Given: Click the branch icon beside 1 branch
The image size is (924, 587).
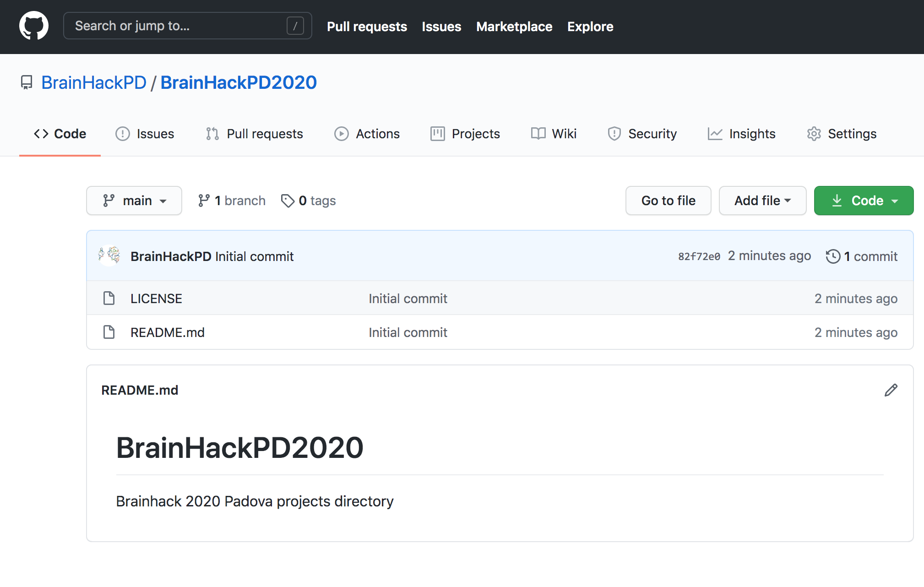Looking at the screenshot, I should pos(204,201).
